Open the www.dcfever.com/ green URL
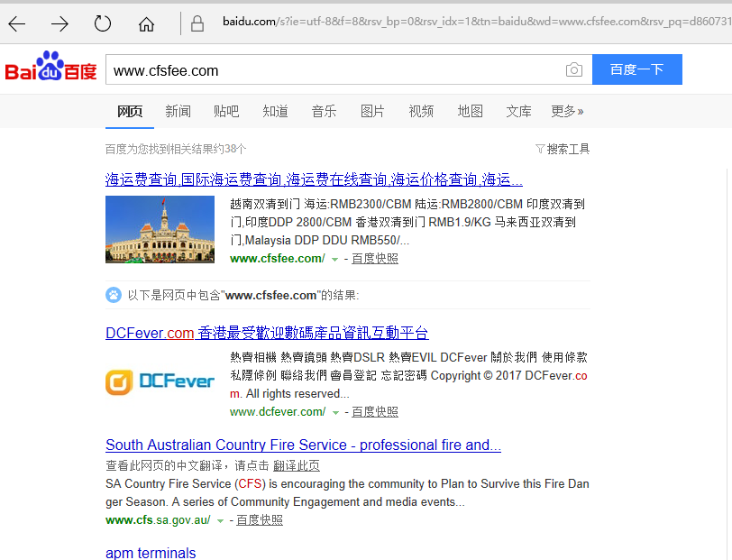The image size is (732, 560). click(278, 411)
